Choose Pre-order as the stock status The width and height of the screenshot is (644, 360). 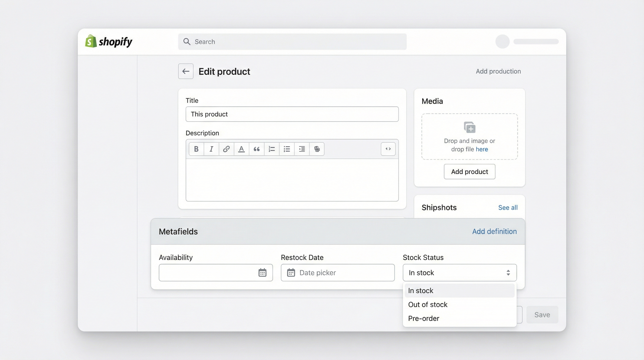click(x=424, y=318)
